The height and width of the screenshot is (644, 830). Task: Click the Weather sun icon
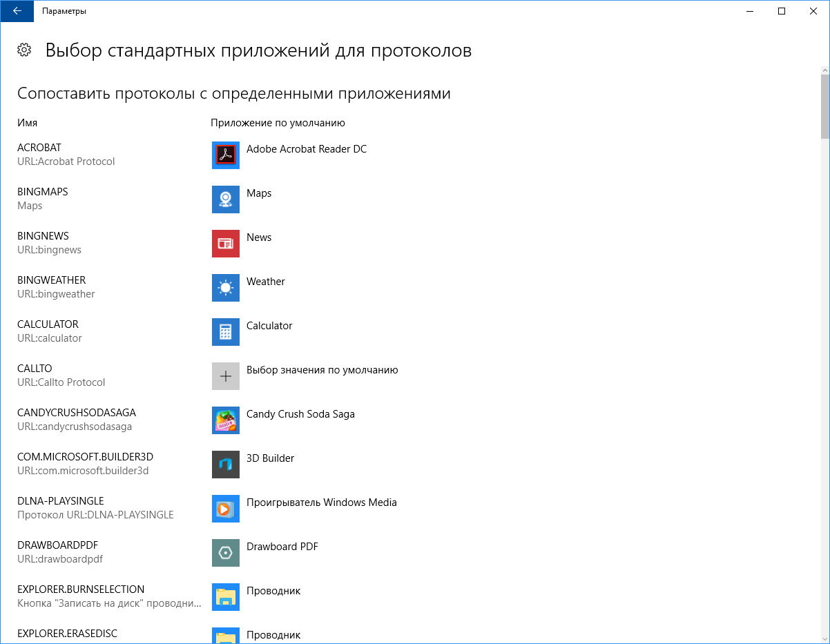pyautogui.click(x=225, y=288)
